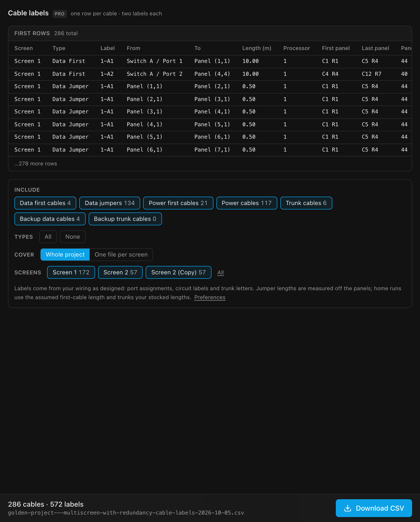Click the Type column header

(x=59, y=48)
